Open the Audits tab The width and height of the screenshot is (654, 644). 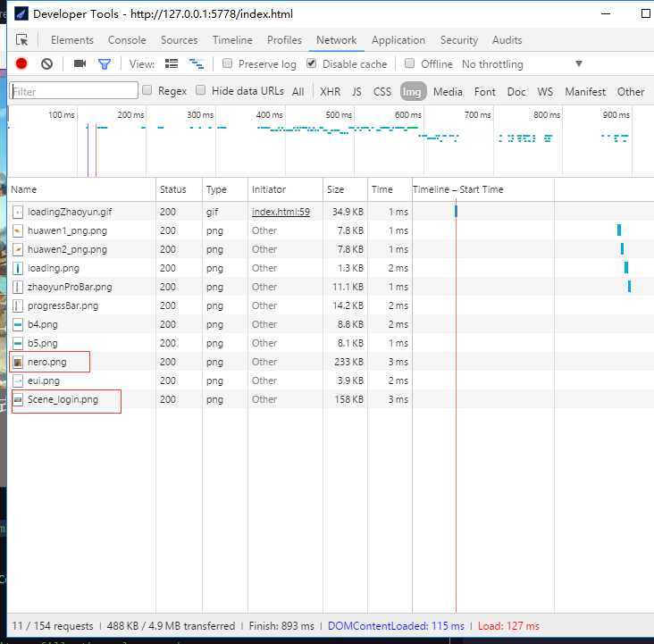coord(507,40)
